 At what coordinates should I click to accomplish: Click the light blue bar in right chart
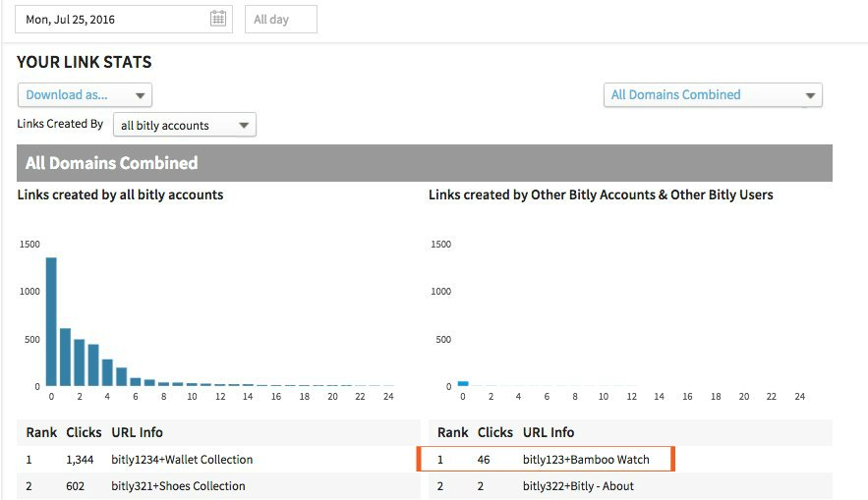click(463, 384)
